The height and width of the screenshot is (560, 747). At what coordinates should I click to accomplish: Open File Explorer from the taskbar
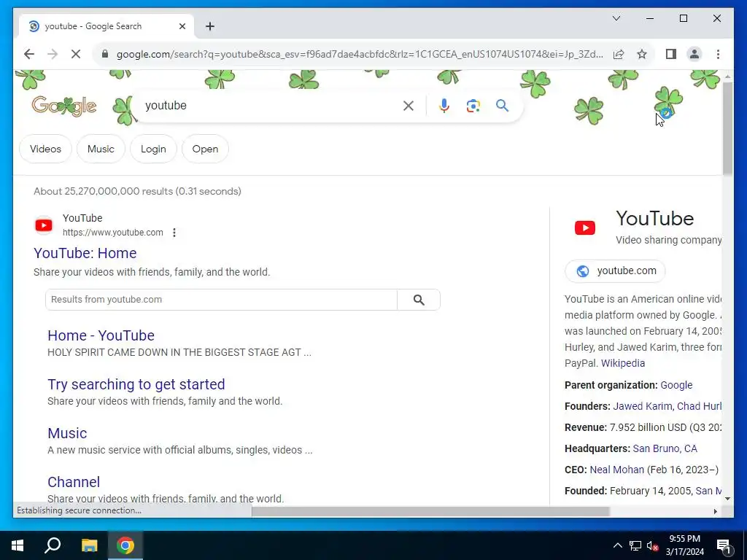89,545
